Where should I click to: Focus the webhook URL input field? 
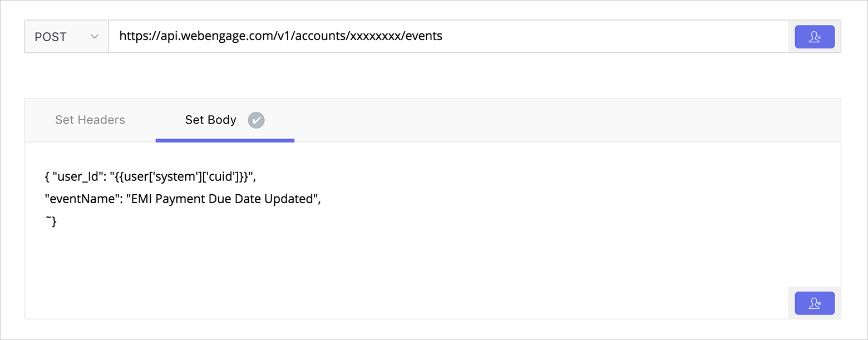pos(448,37)
